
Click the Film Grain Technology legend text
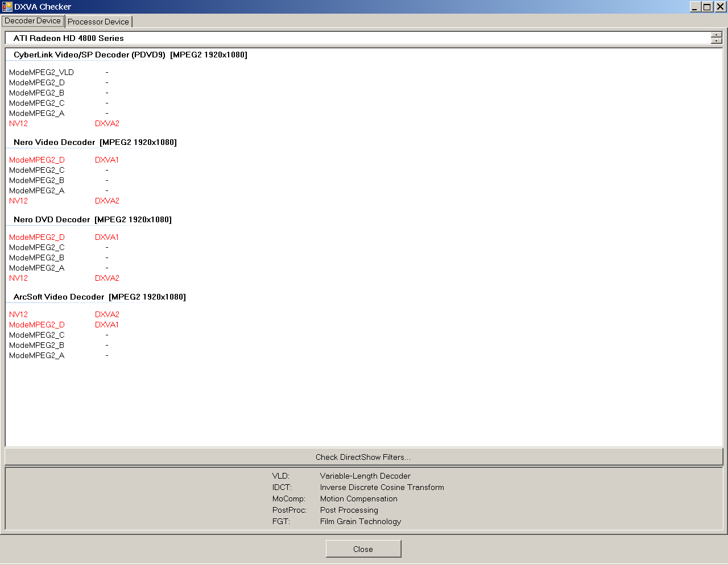click(361, 522)
